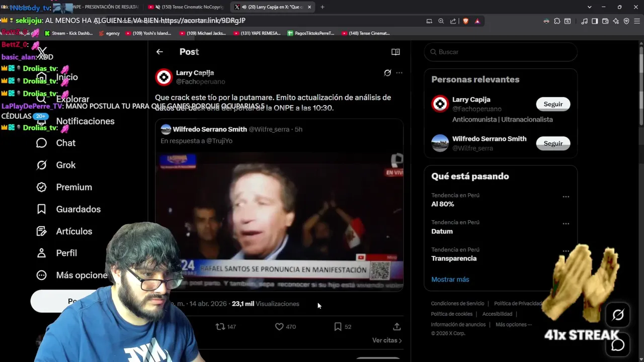This screenshot has width=644, height=362.
Task: Open Larry Capija's avatar in the post
Action: click(x=164, y=77)
